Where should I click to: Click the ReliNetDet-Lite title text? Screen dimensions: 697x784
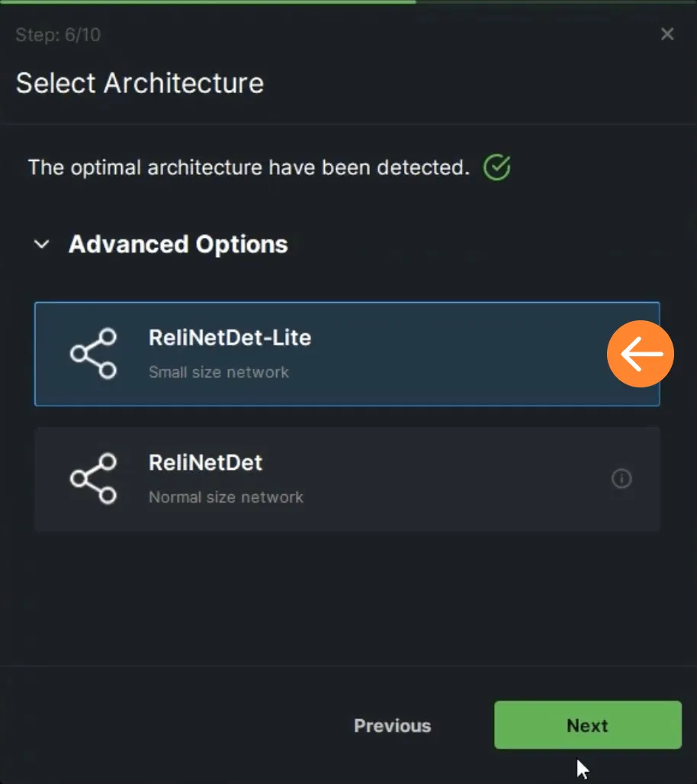coord(230,338)
